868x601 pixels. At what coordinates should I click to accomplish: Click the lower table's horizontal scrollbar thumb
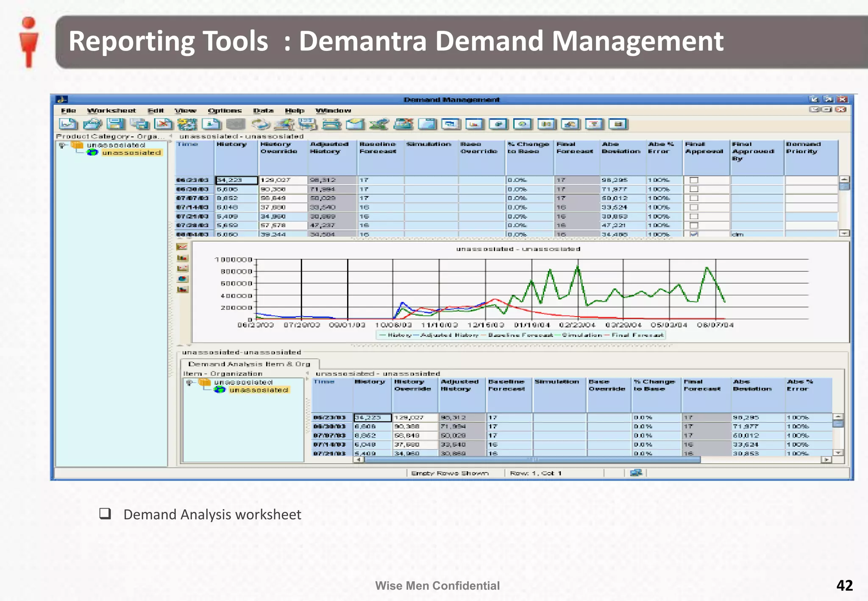pos(532,459)
